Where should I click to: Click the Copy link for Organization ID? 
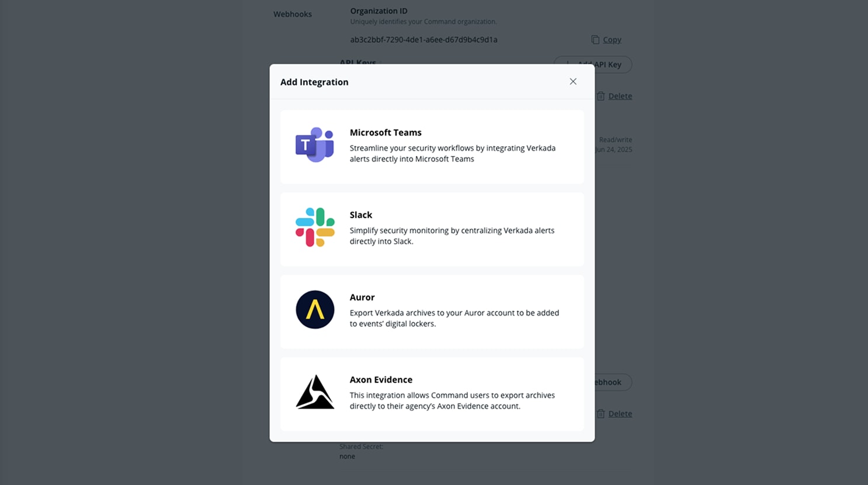coord(612,40)
